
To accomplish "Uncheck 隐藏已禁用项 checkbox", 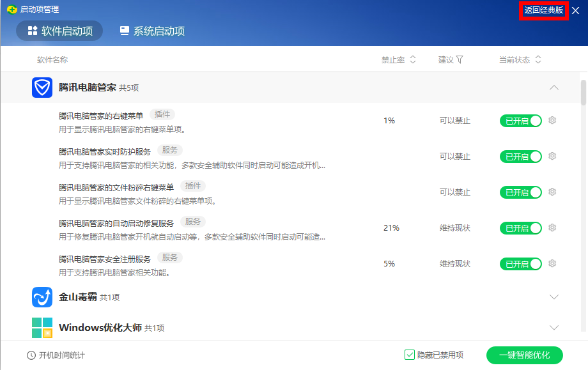I will pos(410,355).
